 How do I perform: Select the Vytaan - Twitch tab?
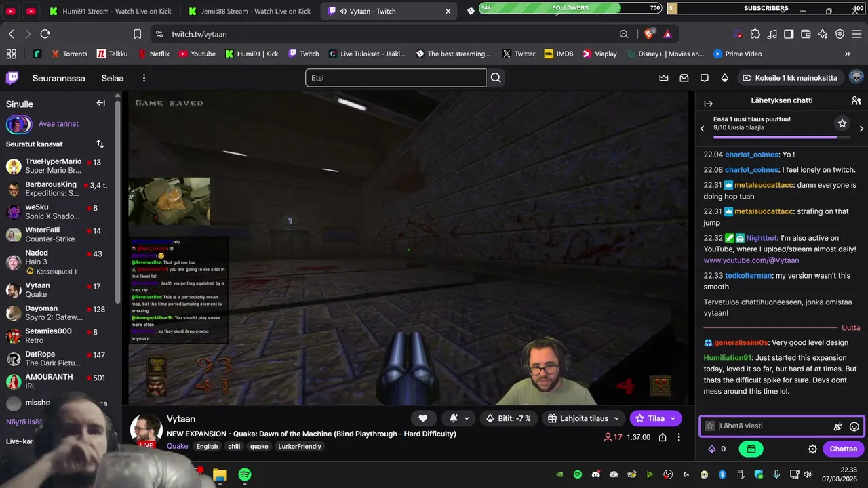(x=389, y=11)
